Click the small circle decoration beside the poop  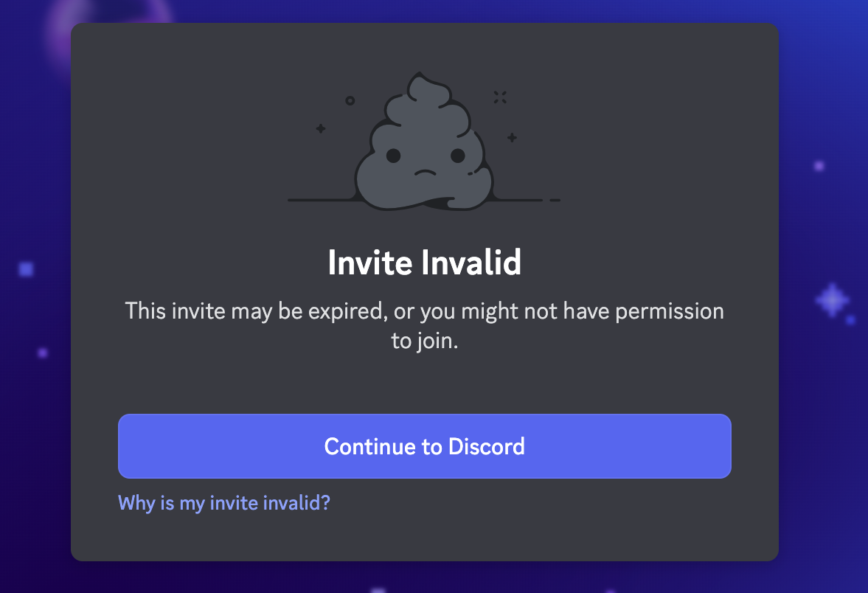(x=350, y=101)
